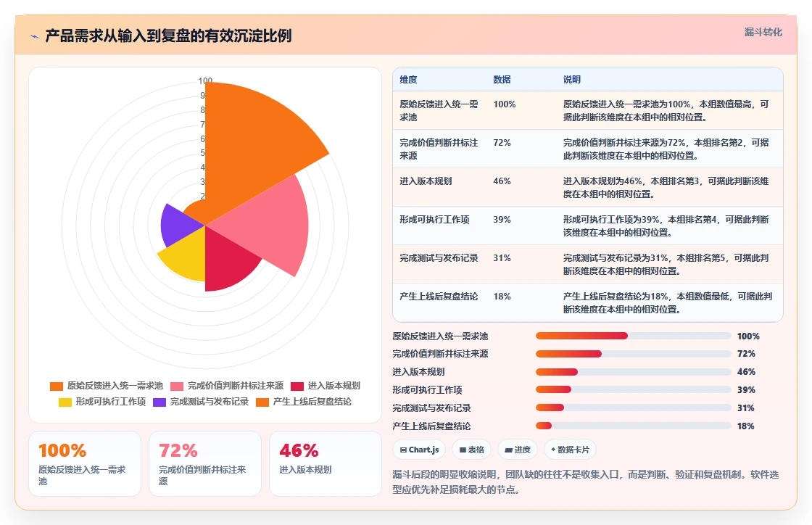
Task: Click table value 31%
Action: pyautogui.click(x=502, y=258)
